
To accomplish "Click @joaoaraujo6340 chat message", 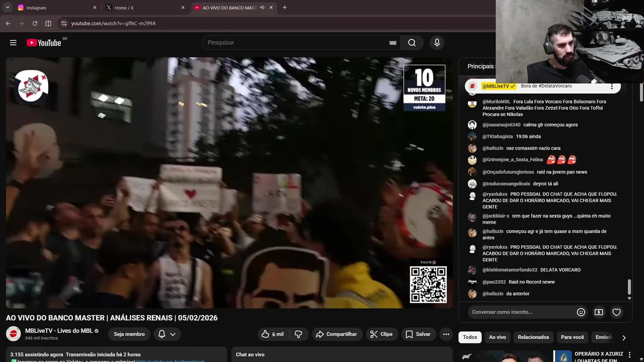I will click(x=546, y=125).
